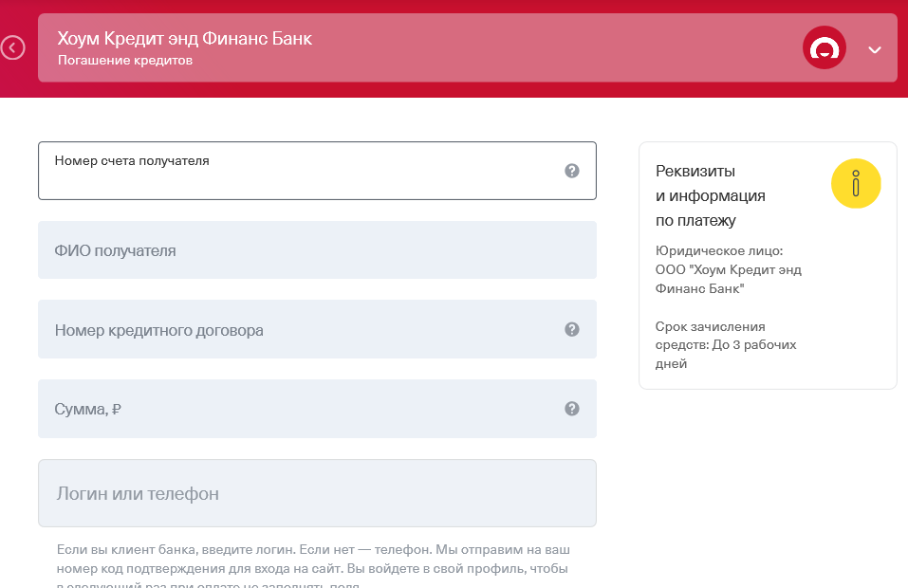Viewport: 908px width, 588px height.
Task: Open help icon for Сумма field
Action: coord(571,409)
